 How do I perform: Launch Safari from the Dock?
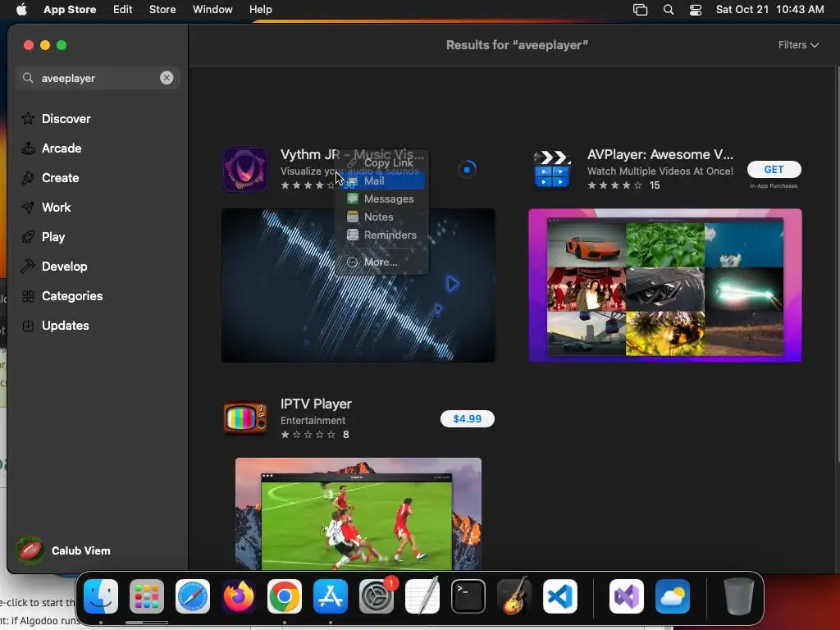193,596
